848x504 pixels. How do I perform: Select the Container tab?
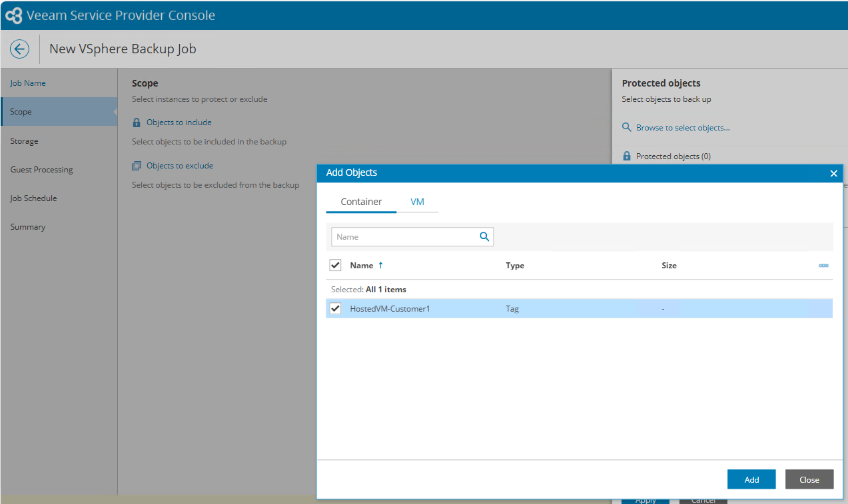361,202
